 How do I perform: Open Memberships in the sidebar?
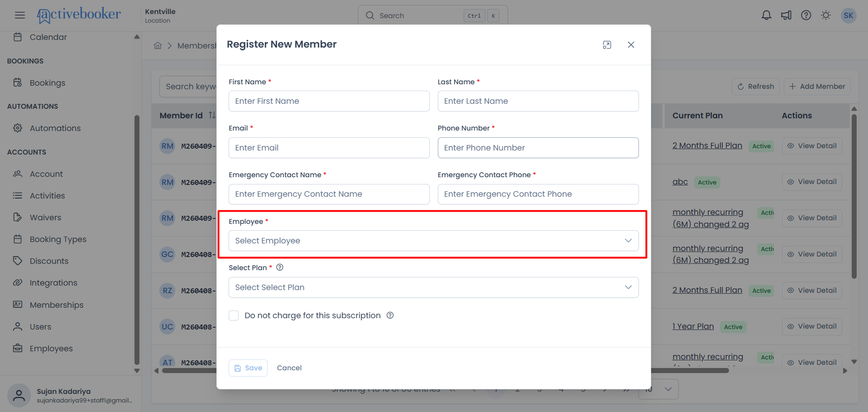57,305
